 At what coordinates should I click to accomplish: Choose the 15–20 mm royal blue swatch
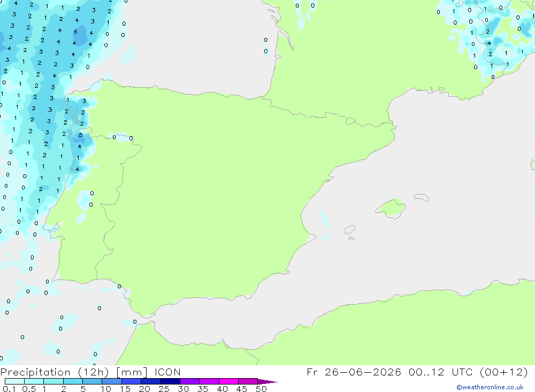(131, 381)
